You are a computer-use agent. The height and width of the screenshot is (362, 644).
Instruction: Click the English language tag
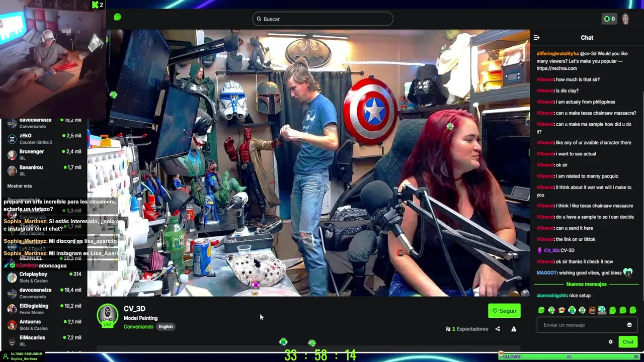coord(166,327)
